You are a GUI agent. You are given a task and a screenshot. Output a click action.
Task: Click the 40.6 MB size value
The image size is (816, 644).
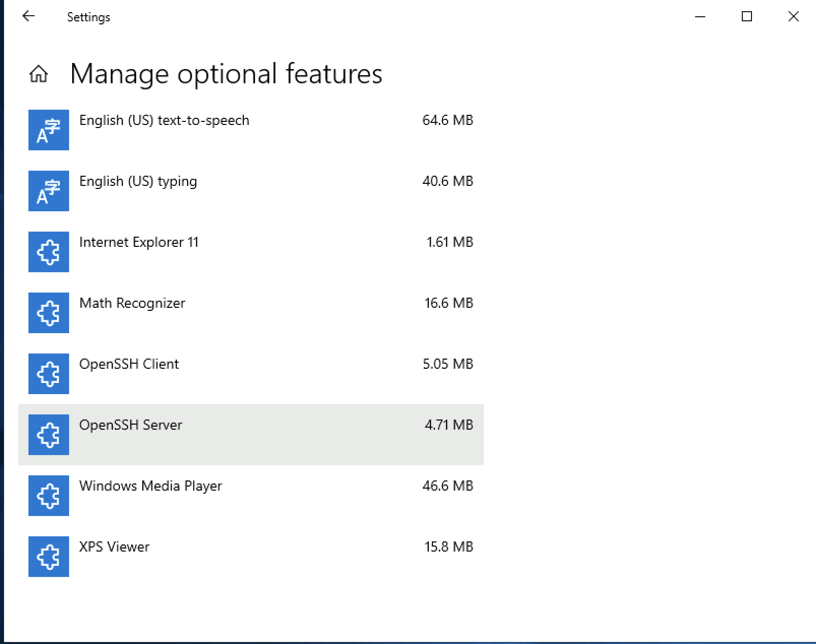point(448,181)
